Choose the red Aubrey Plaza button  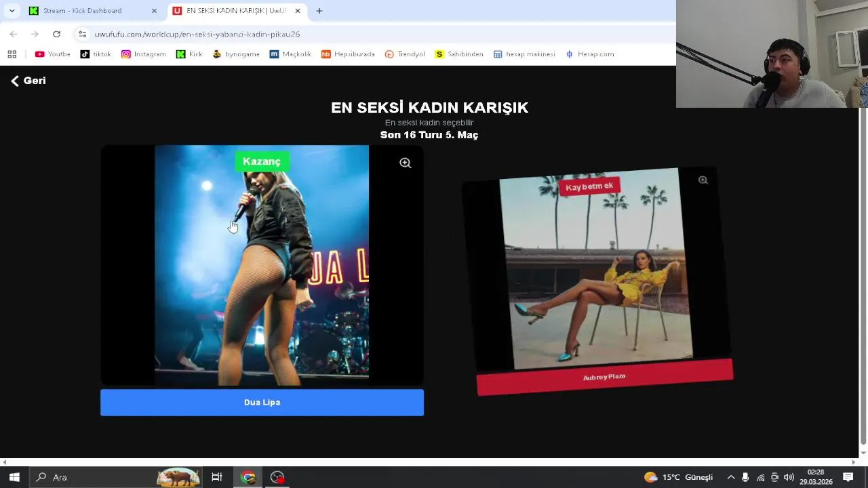coord(604,378)
